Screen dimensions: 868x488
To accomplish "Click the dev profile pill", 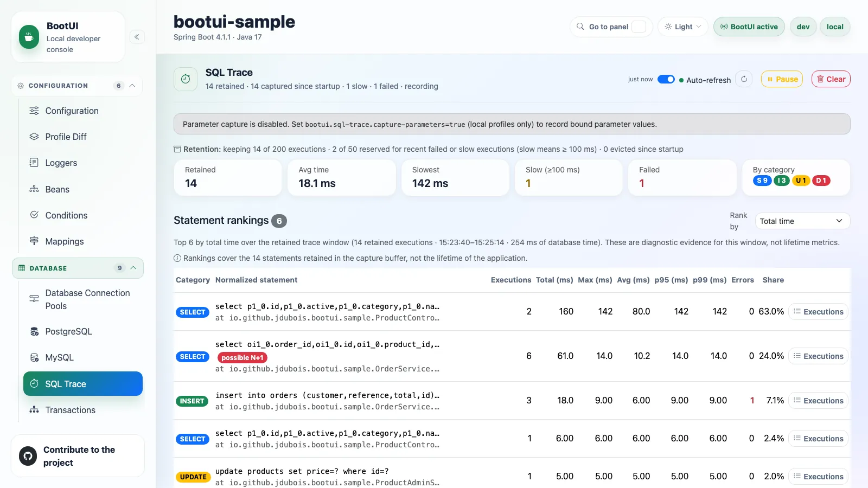I will pos(803,27).
